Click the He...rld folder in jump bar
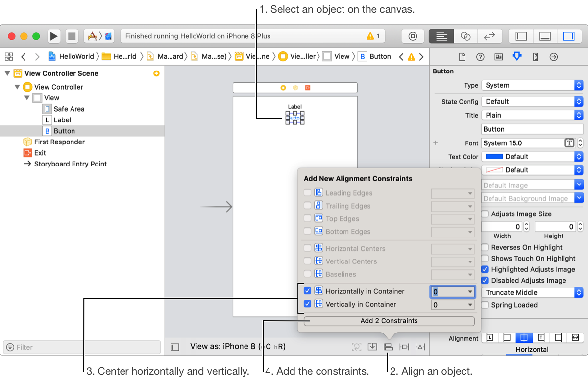 tap(120, 56)
